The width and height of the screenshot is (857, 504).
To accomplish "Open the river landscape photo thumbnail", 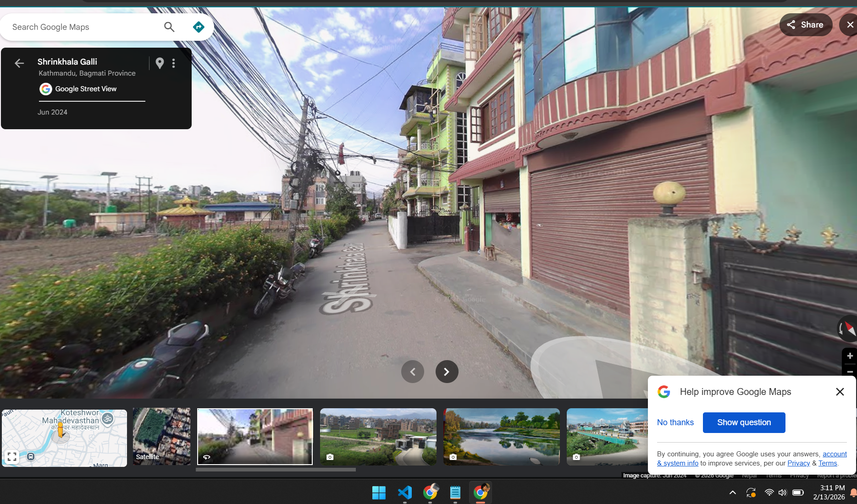I will 501,437.
